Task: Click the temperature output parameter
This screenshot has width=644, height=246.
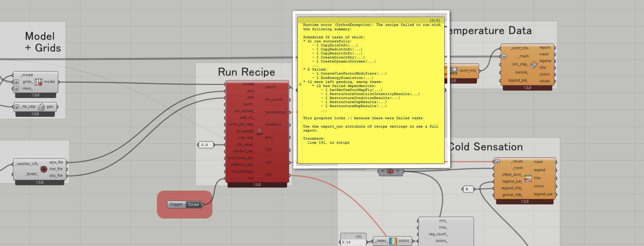Action: coord(276,112)
